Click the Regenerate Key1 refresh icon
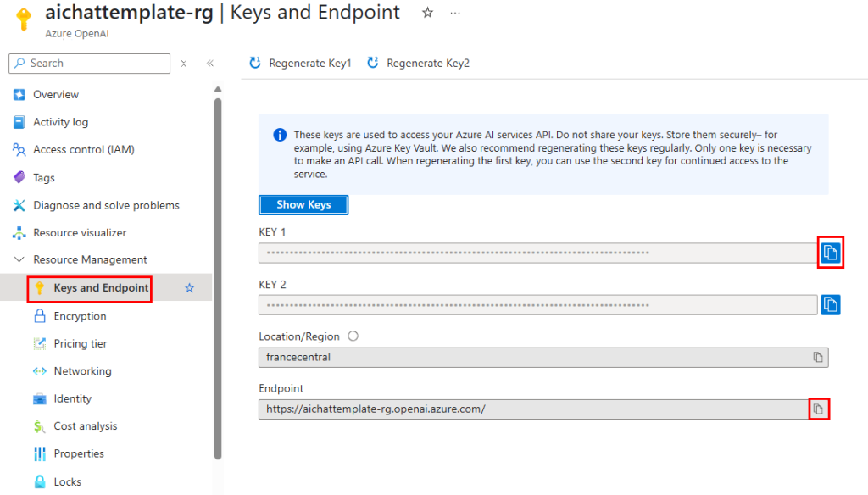This screenshot has height=495, width=868. [x=255, y=63]
